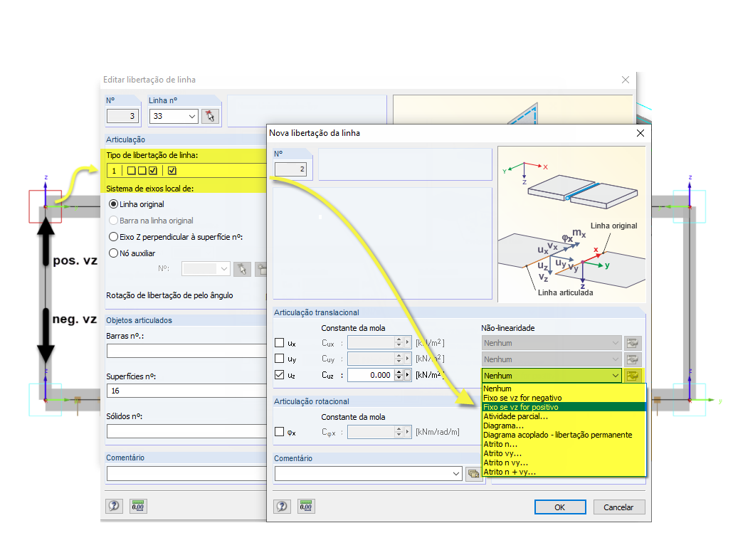This screenshot has height=560, width=733.
Task: Click the Cuz spinner up/down stepper
Action: point(399,375)
